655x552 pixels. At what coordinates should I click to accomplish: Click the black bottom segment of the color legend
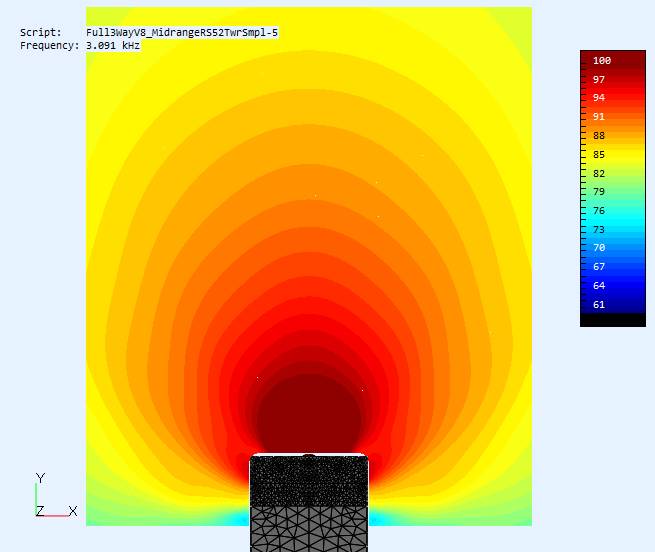(613, 320)
